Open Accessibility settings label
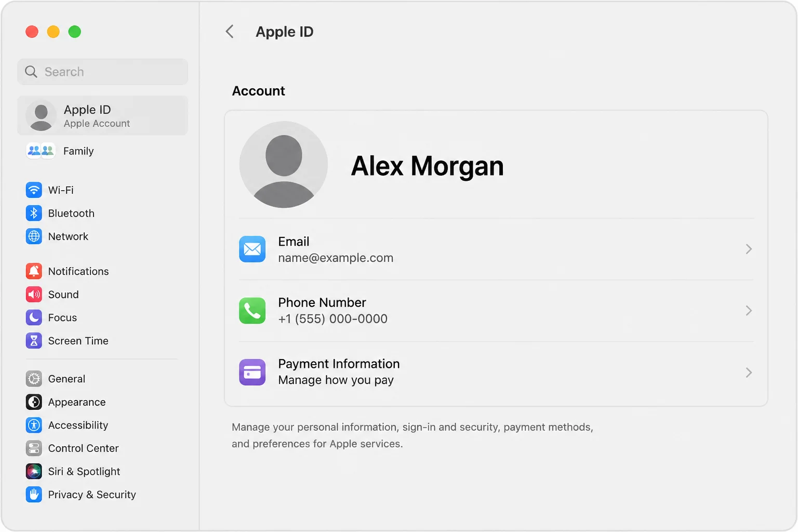 (78, 425)
